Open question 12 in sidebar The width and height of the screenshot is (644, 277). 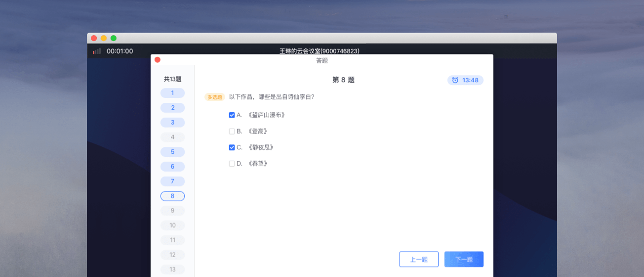pyautogui.click(x=172, y=255)
